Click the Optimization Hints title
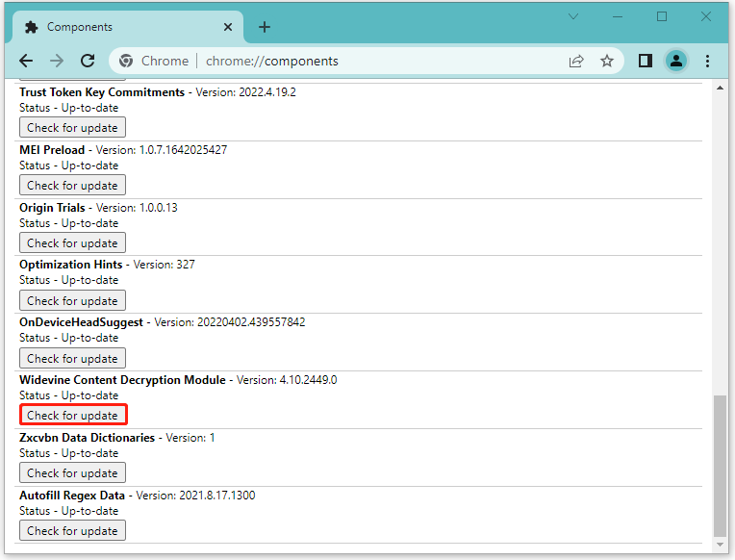Screen dimensions: 735x560 pyautogui.click(x=71, y=265)
